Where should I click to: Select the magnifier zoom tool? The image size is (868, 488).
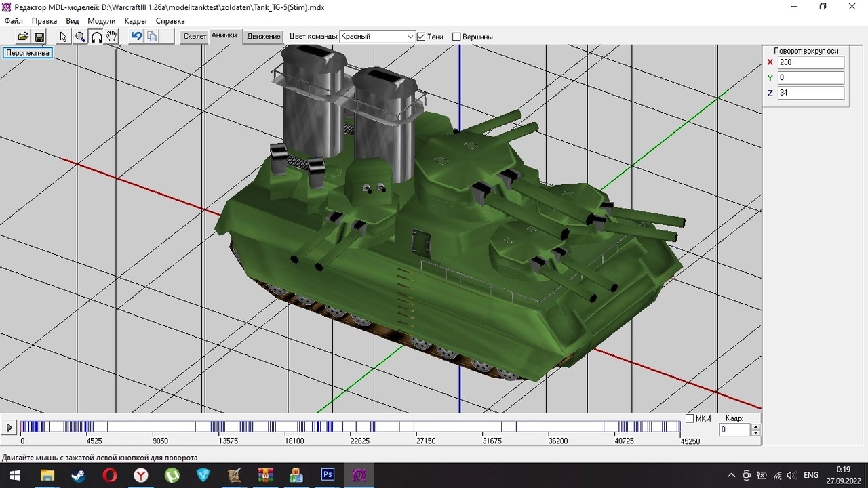point(80,37)
